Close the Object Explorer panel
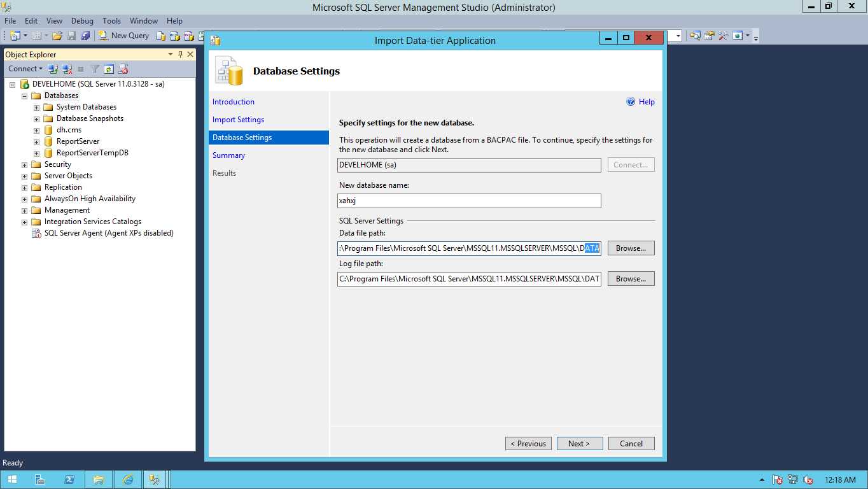Image resolution: width=868 pixels, height=489 pixels. (190, 54)
